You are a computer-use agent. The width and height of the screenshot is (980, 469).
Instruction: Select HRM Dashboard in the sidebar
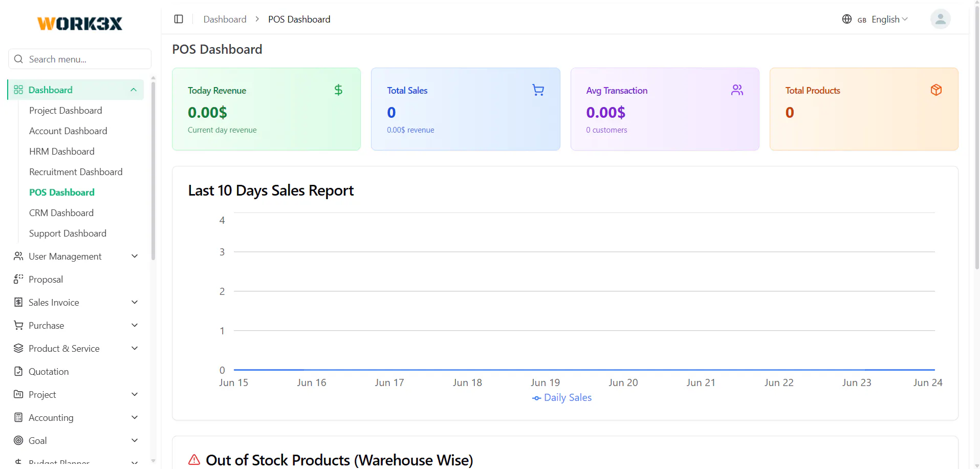tap(62, 151)
